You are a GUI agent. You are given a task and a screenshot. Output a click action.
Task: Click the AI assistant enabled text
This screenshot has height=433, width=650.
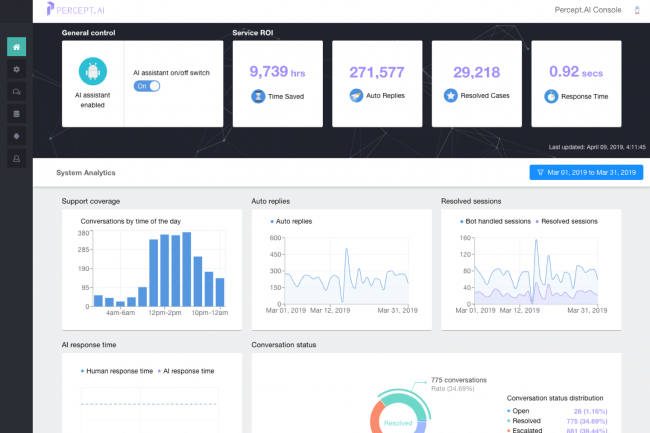point(92,100)
